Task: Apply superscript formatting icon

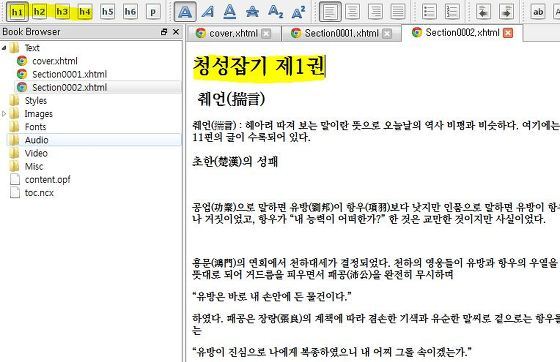Action: (298, 12)
